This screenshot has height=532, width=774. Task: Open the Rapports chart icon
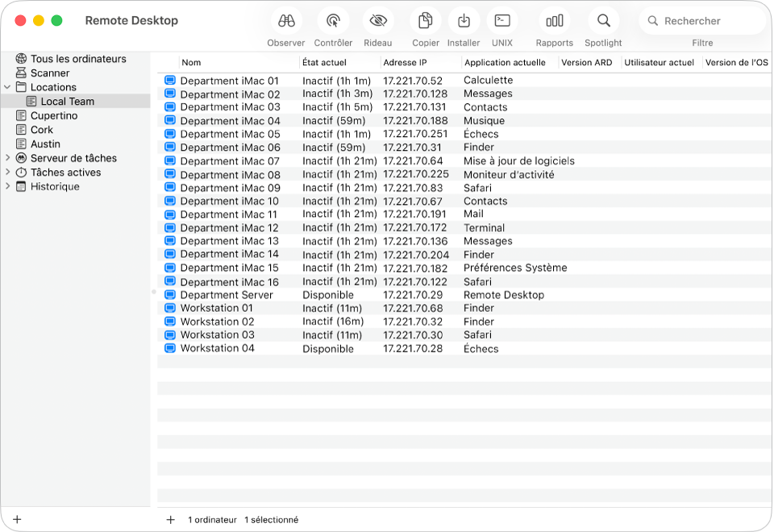[x=554, y=21]
